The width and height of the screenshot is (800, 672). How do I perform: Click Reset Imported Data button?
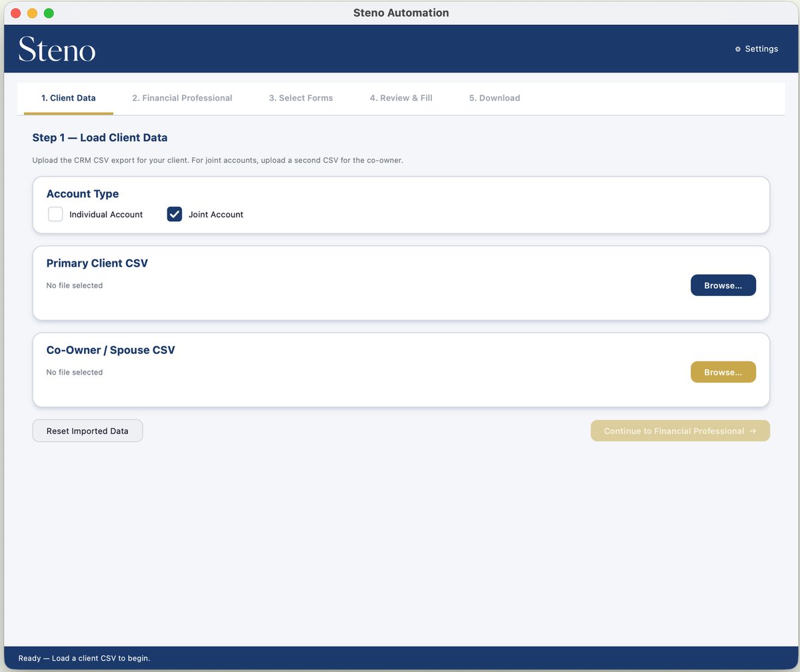pyautogui.click(x=87, y=431)
